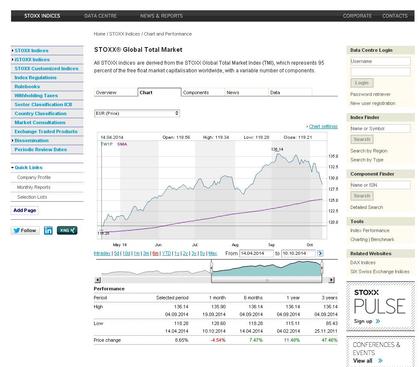This screenshot has height=367, width=420.
Task: Open the EUR (Price) currency dropdown
Action: 137,113
